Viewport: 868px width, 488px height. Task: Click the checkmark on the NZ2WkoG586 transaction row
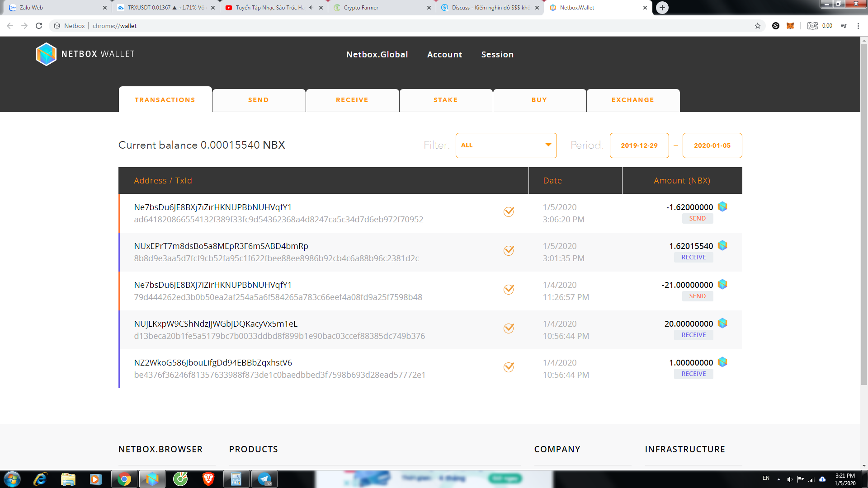509,367
